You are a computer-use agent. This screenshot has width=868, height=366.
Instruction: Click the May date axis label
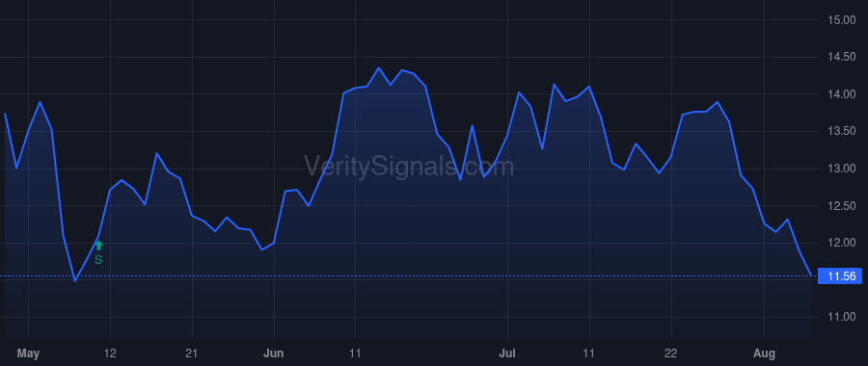(x=28, y=353)
